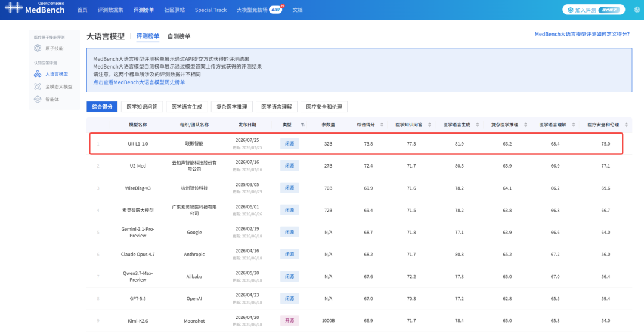Sort by 医学语言理解 column

tap(574, 125)
